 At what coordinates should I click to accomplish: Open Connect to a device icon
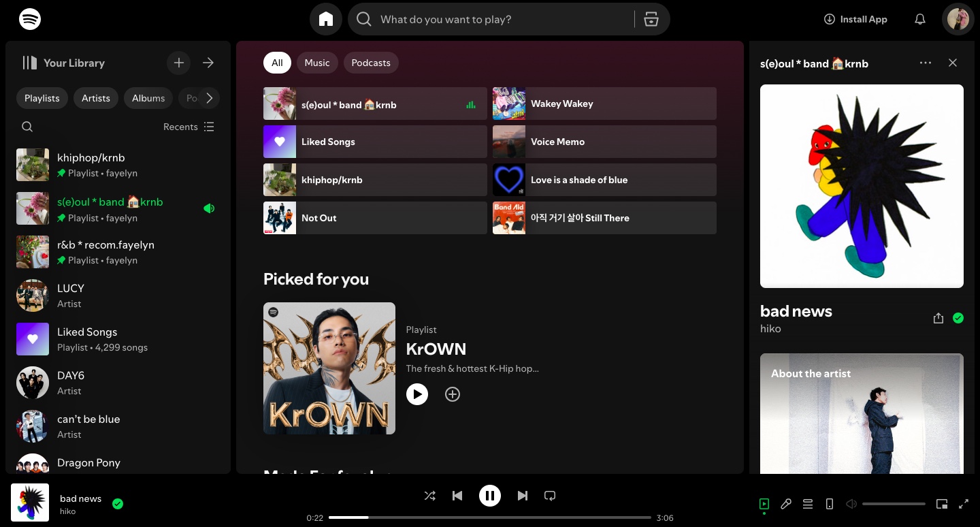click(830, 504)
